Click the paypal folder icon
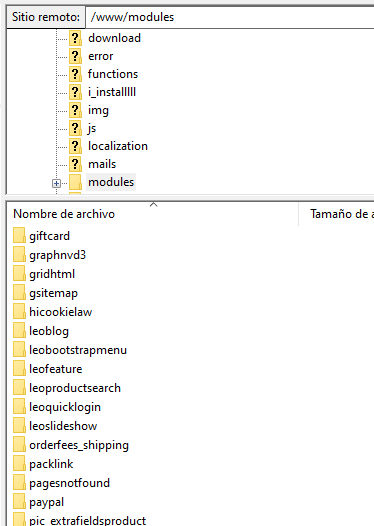Viewport: 374px width, 526px height. click(x=19, y=501)
